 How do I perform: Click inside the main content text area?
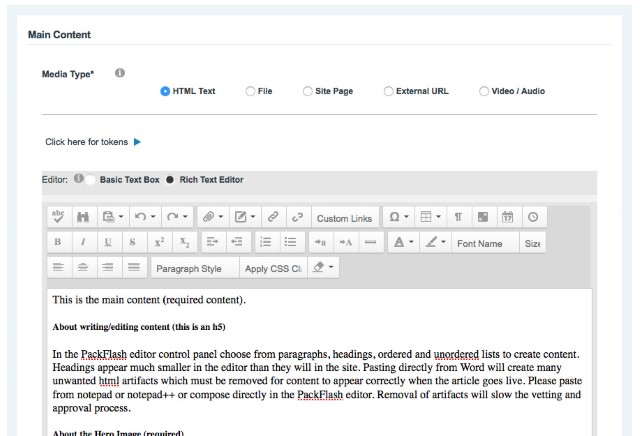pos(320,370)
